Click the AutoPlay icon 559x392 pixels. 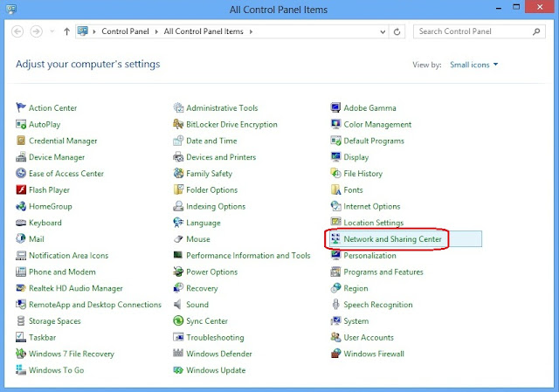[21, 124]
